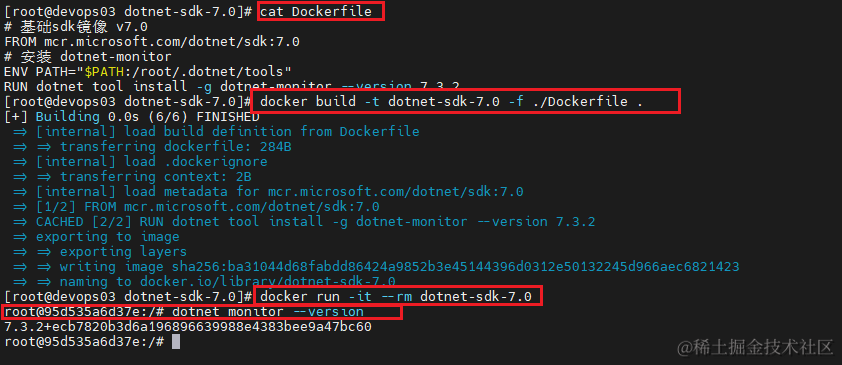
Task: Click the docker run -it --rm command
Action: (396, 297)
